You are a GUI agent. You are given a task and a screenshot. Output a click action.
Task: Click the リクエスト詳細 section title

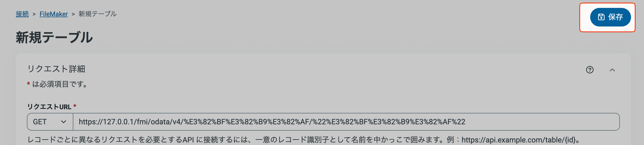tap(56, 69)
